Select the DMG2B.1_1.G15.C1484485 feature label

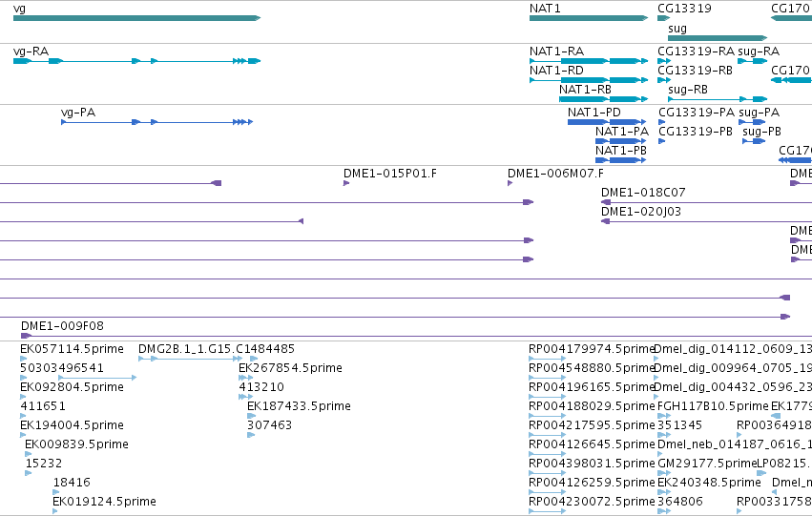coord(217,349)
